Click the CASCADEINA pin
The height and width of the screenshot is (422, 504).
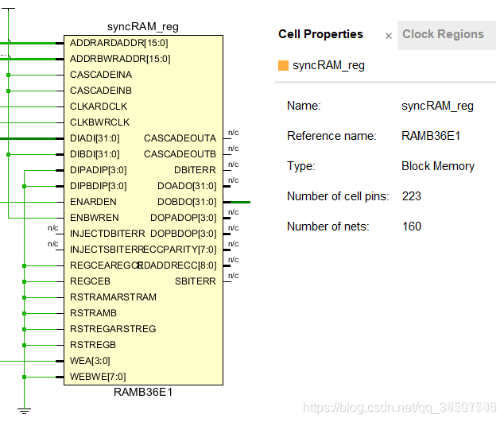pos(101,75)
